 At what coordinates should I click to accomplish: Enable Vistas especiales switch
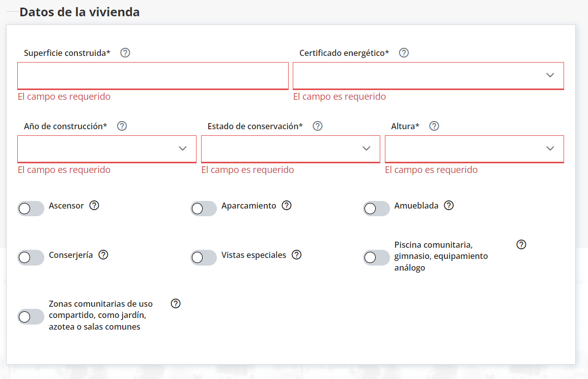tap(204, 257)
